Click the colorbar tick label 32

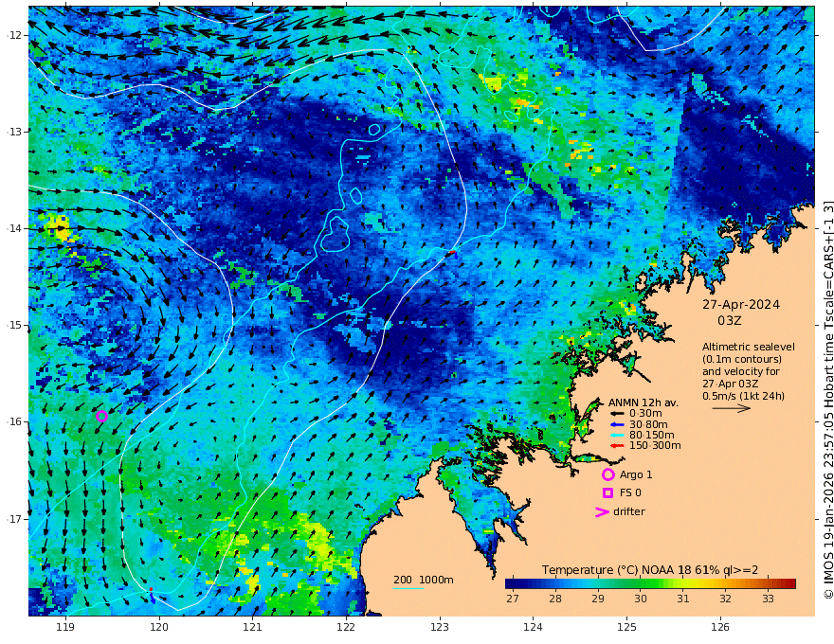click(x=726, y=599)
